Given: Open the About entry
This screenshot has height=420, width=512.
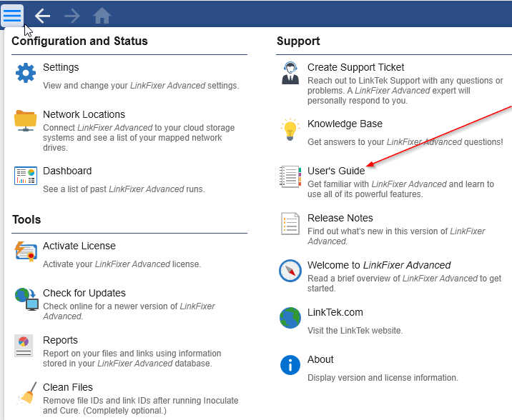Looking at the screenshot, I should [x=320, y=360].
